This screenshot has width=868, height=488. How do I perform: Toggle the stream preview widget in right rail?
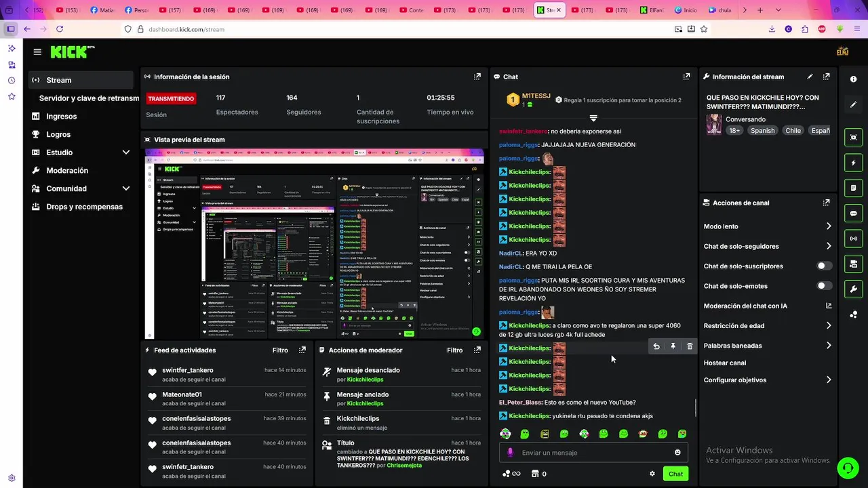point(854,137)
